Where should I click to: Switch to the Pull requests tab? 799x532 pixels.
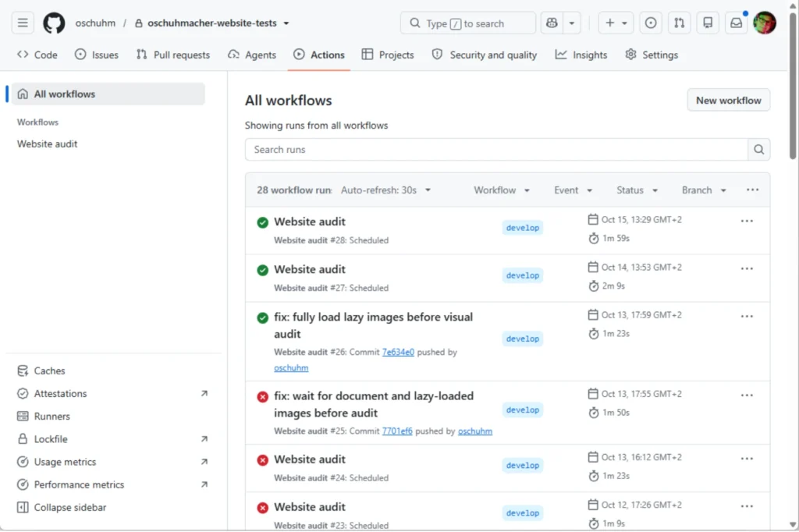(173, 55)
